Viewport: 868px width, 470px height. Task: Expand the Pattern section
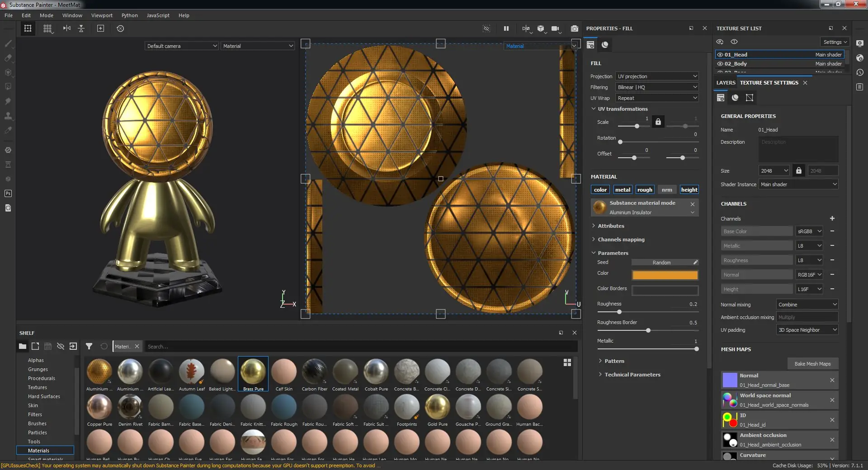pos(614,361)
